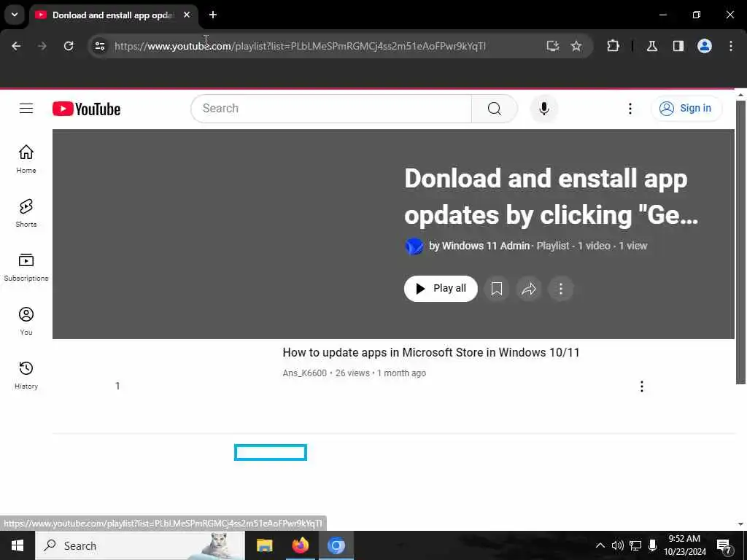Screen dimensions: 747x560
Task: Open Chrome three-dot menu
Action: click(x=731, y=46)
